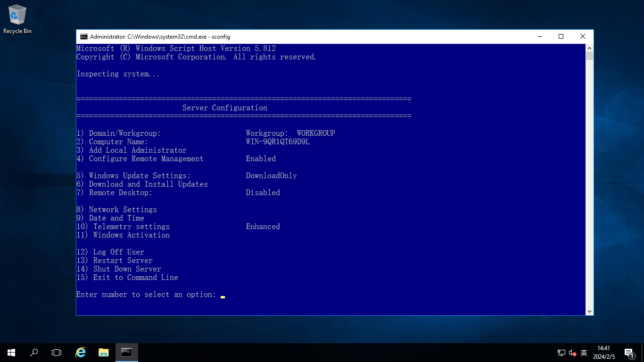Click '5) Windows Update Settings:' line
Viewport: 644px width, 362px height.
[x=133, y=176]
